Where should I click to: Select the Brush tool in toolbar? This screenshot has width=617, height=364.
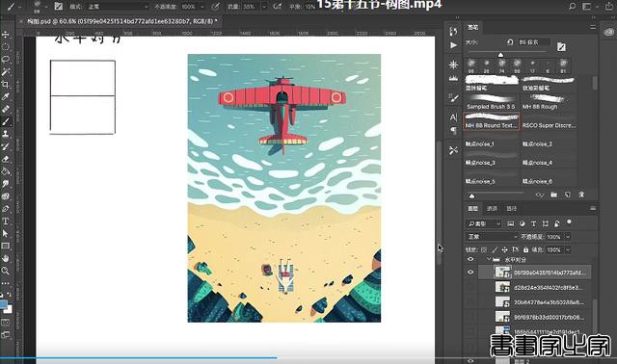point(6,122)
